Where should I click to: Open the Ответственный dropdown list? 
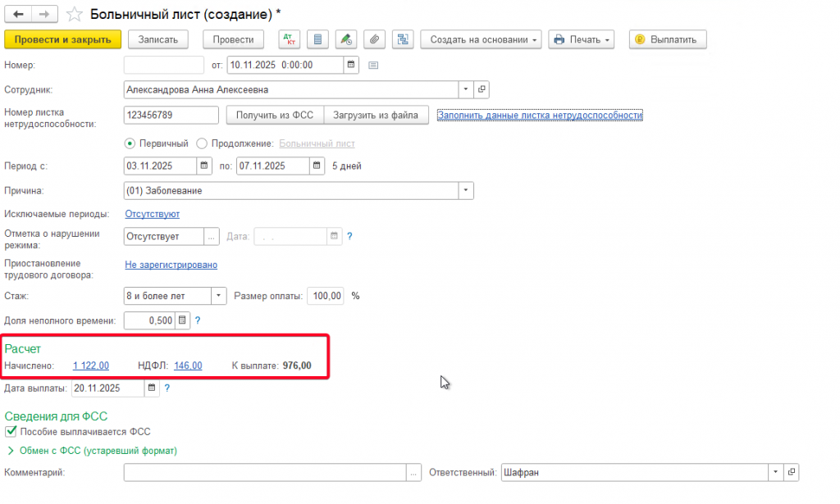pyautogui.click(x=775, y=472)
